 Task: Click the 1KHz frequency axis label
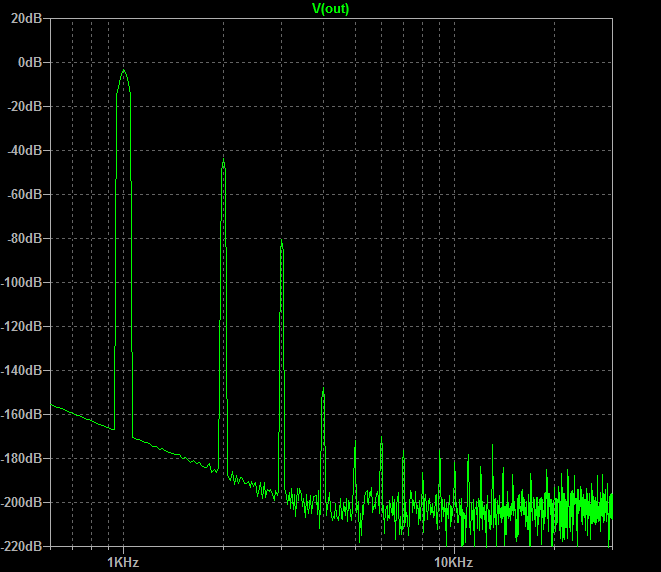click(123, 562)
